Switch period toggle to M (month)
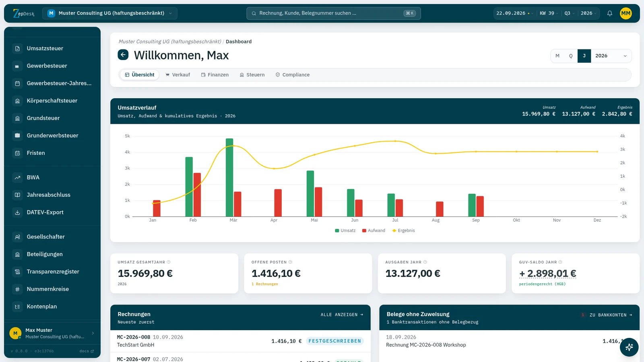644x362 pixels. pyautogui.click(x=557, y=56)
